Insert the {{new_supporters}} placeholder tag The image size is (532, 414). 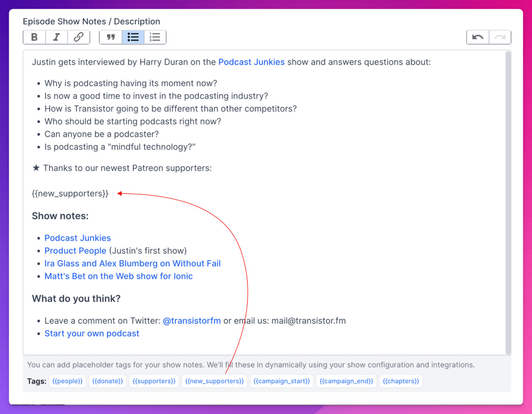click(214, 381)
